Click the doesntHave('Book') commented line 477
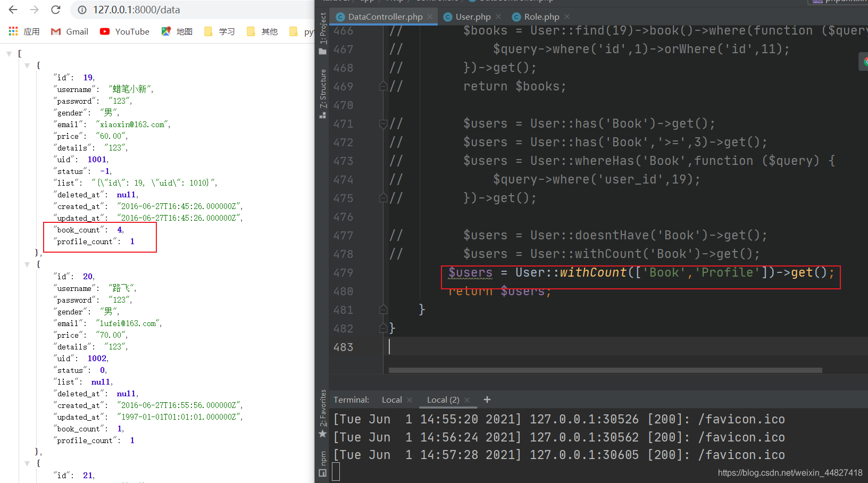868x483 pixels. pos(615,235)
